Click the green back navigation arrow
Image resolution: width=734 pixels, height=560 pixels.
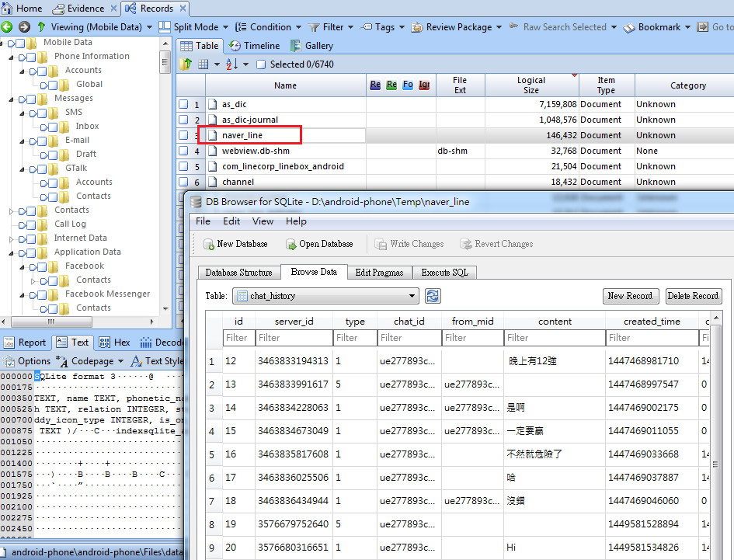6,27
